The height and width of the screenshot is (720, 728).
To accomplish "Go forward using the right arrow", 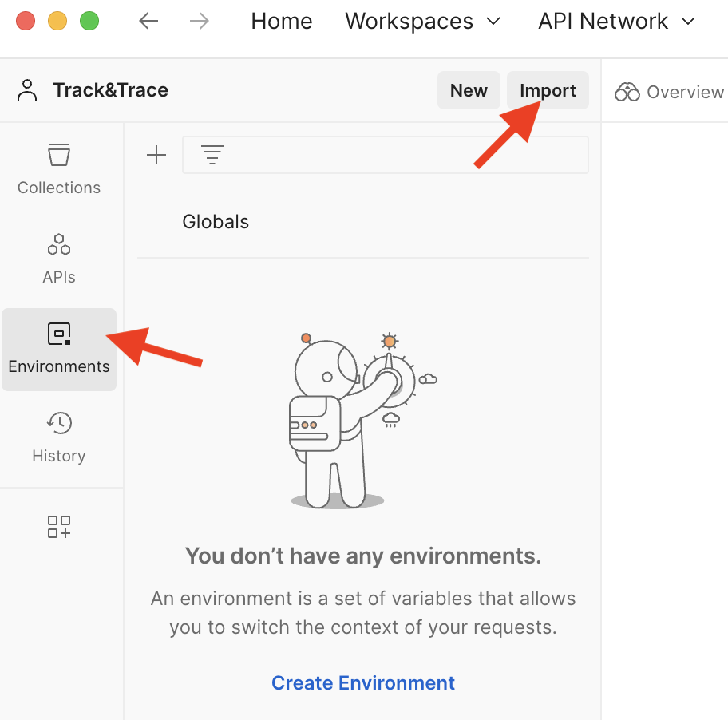I will (x=200, y=21).
